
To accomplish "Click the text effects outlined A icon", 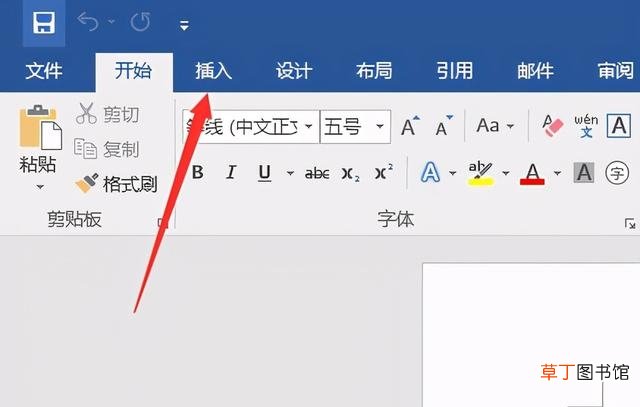I will (x=431, y=172).
